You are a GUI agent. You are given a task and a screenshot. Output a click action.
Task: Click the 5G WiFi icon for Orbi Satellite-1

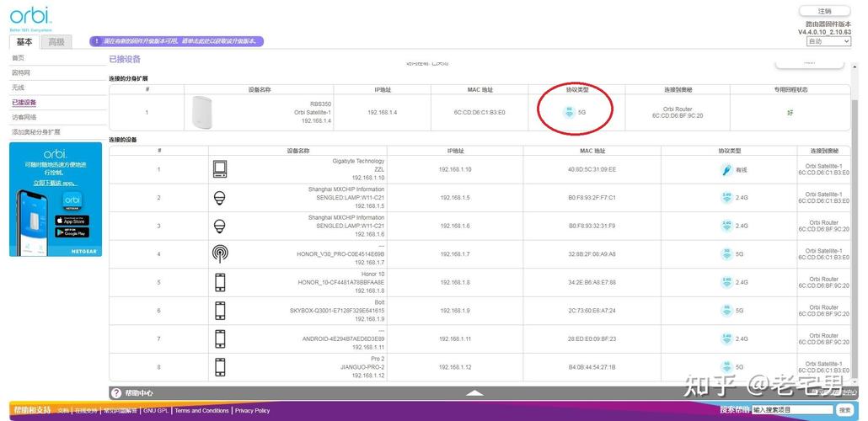coord(569,112)
